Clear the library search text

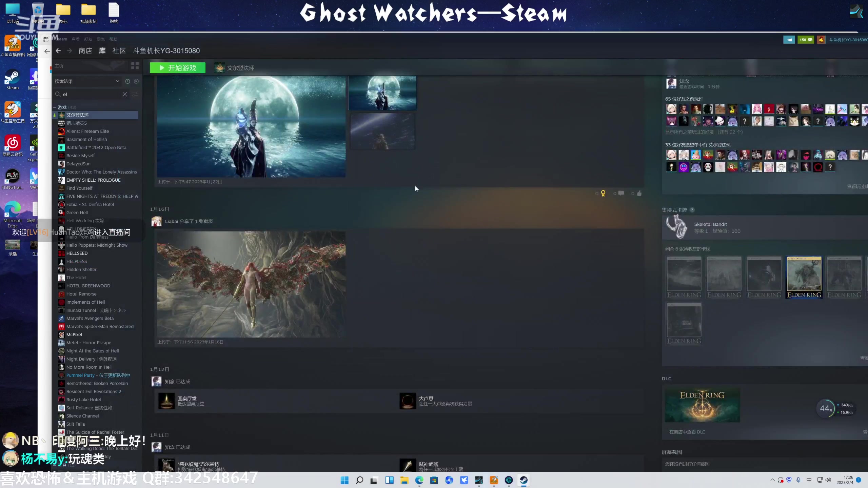[x=125, y=95]
